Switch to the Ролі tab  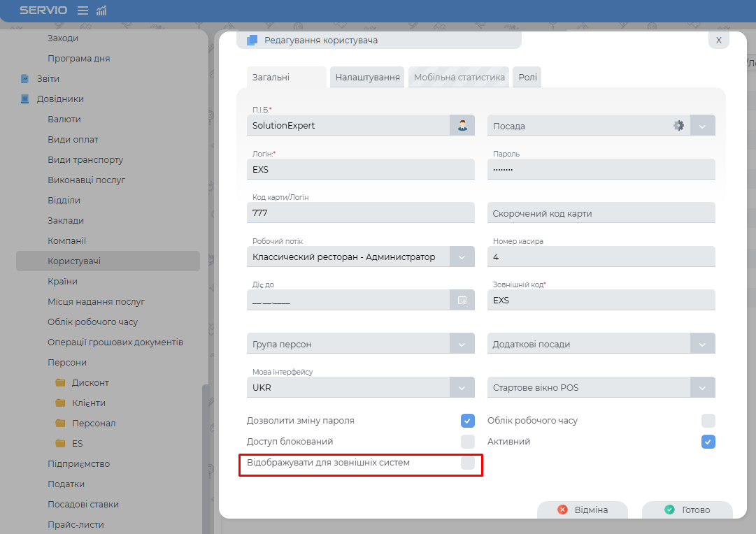[527, 78]
